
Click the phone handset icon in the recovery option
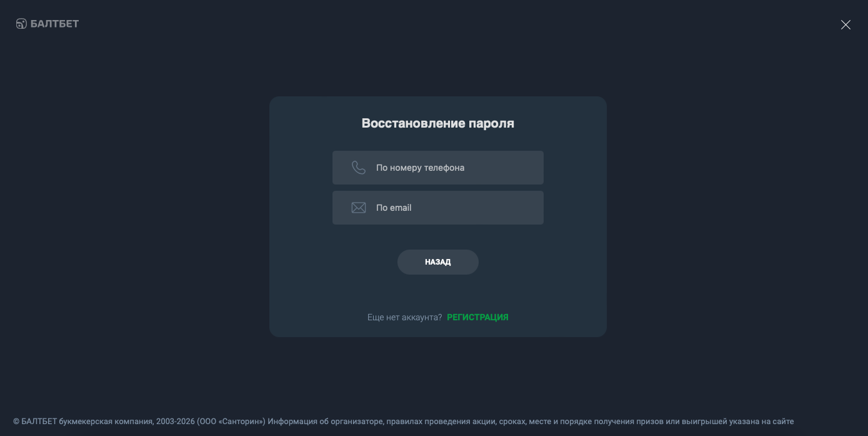coord(359,168)
